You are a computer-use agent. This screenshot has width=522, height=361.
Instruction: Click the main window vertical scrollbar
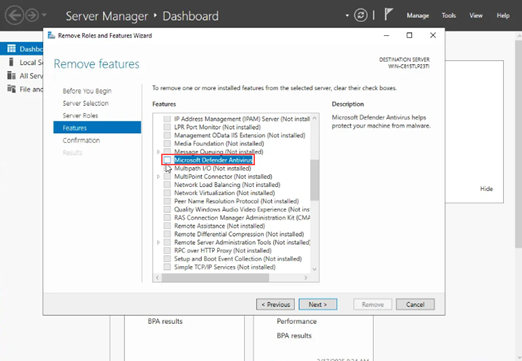tap(518, 143)
